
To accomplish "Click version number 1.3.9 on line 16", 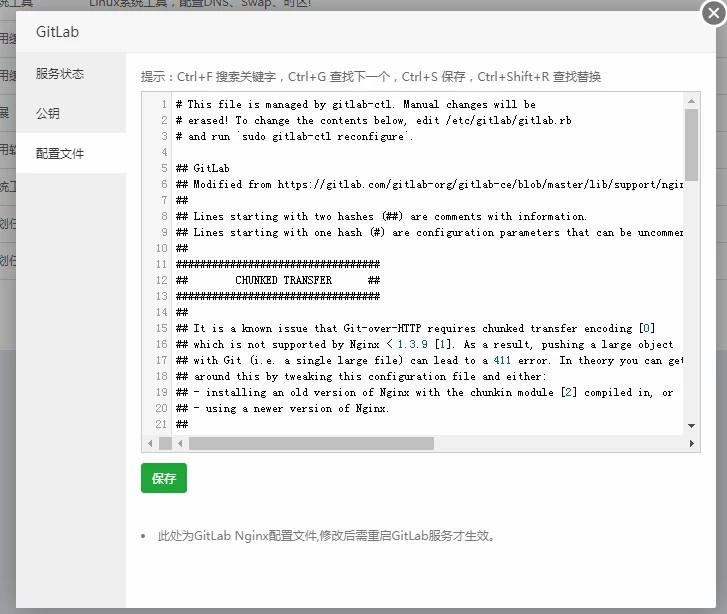I will (x=412, y=344).
